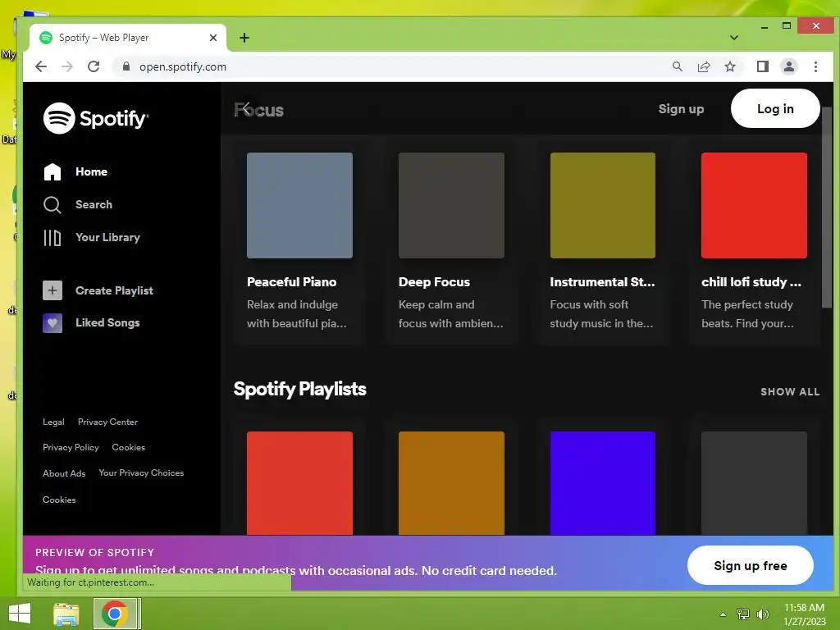
Task: Click the page vertical scrollbar thumb
Action: [827, 207]
